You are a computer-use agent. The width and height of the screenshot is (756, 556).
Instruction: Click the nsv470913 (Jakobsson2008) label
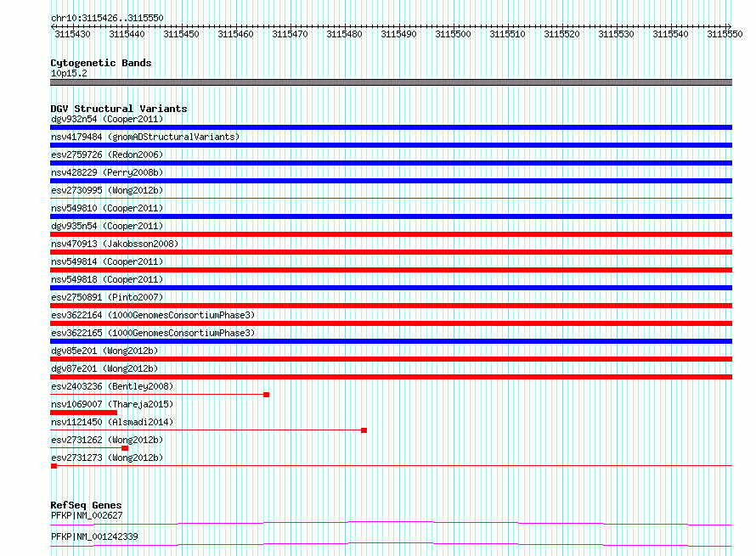pos(115,244)
